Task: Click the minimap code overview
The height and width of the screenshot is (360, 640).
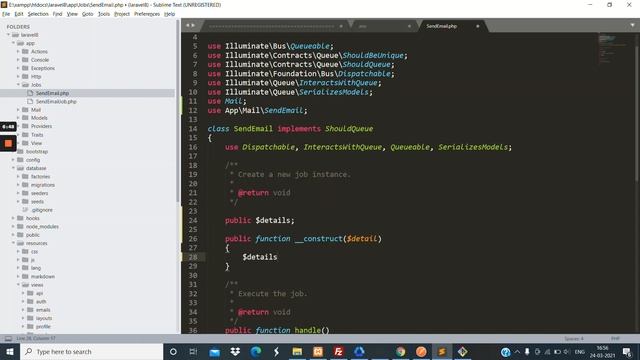Action: (x=612, y=49)
